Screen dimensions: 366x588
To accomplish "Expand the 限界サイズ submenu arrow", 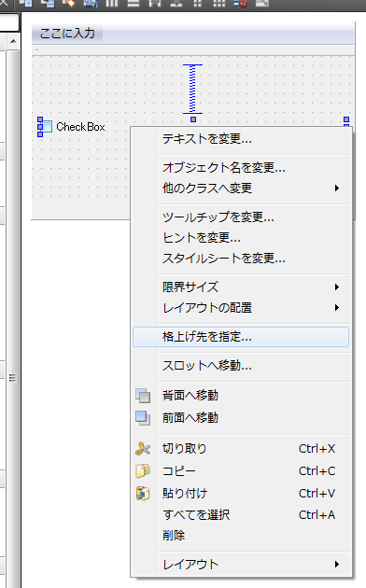I will point(337,287).
